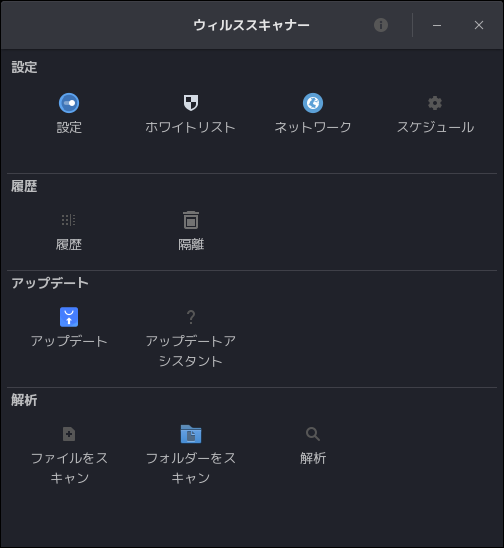
Task: Close the ウィルススキャナー window
Action: [x=479, y=25]
